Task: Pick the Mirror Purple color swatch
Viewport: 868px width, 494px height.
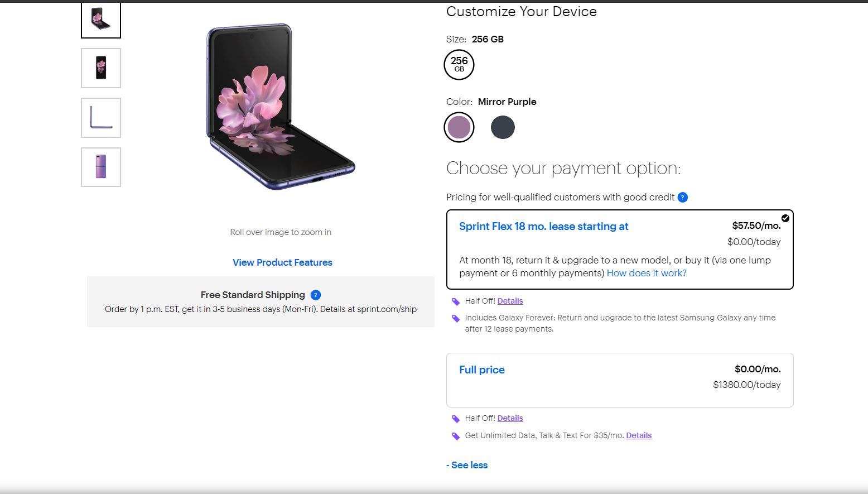Action: [x=459, y=127]
